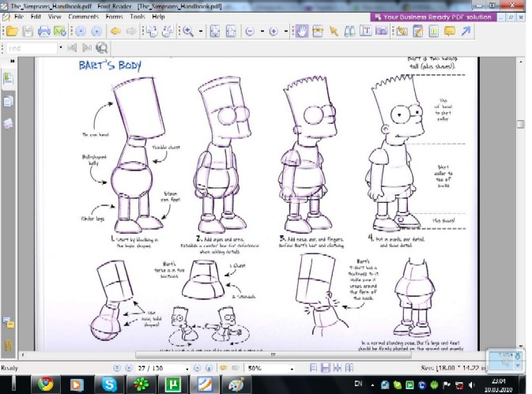The image size is (532, 394).
Task: Find next occurrence button
Action: coord(87,48)
